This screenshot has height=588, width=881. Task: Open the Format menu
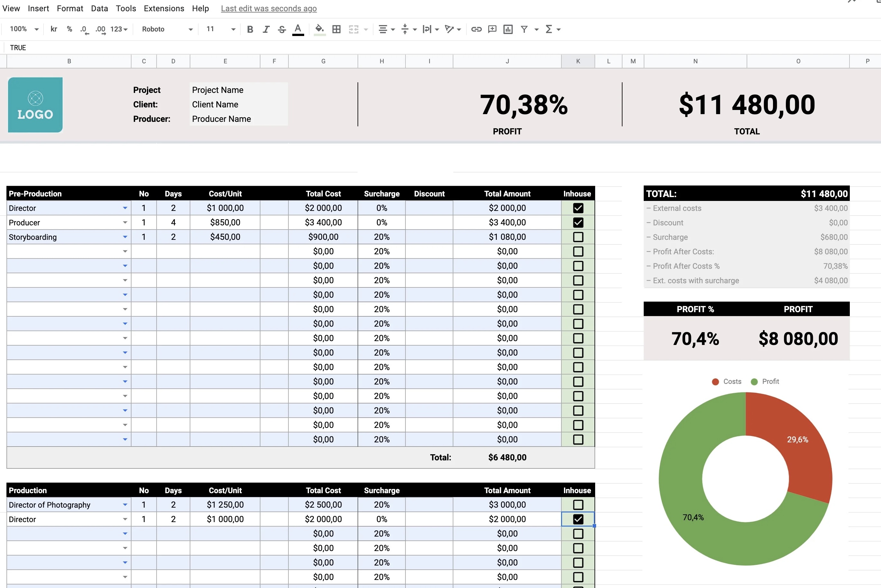(x=70, y=8)
